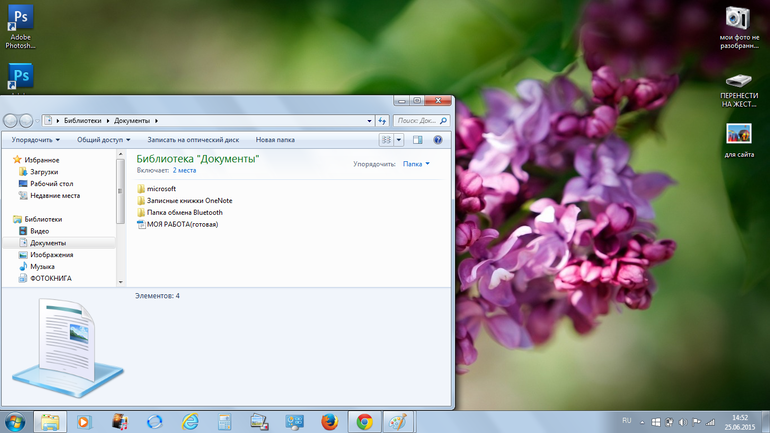The image size is (770, 433).
Task: Open the Папка arrange-by dropdown
Action: click(416, 164)
